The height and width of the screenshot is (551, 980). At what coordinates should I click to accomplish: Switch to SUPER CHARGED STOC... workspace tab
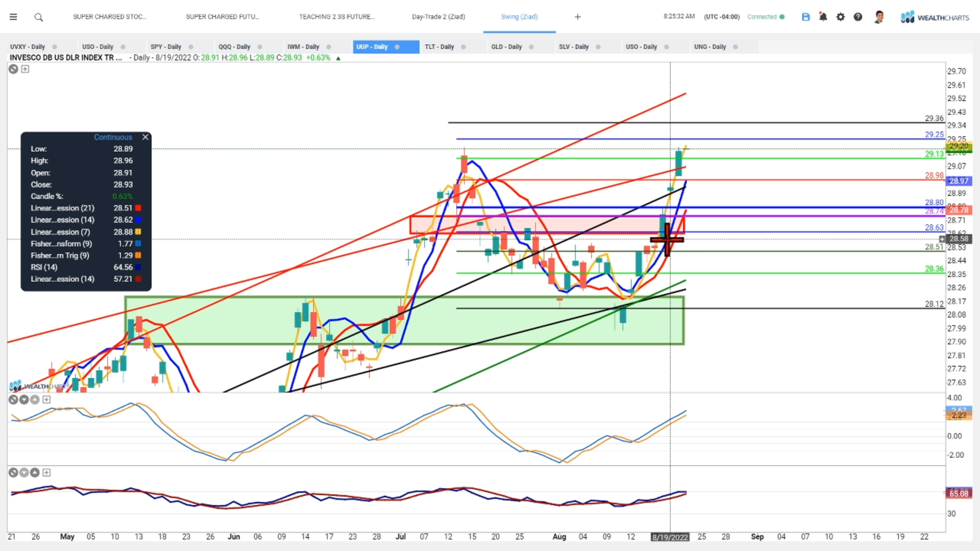tap(110, 17)
